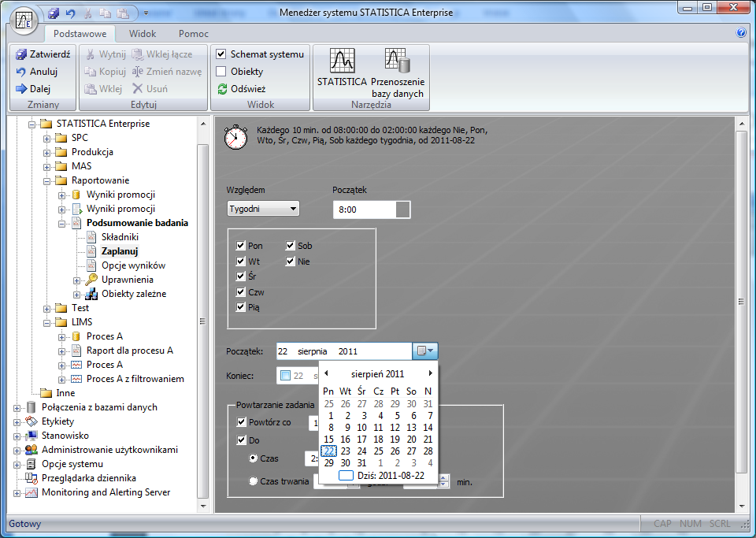Collapse the STATISTICA Enterprise tree folder
The image size is (756, 538).
point(31,124)
